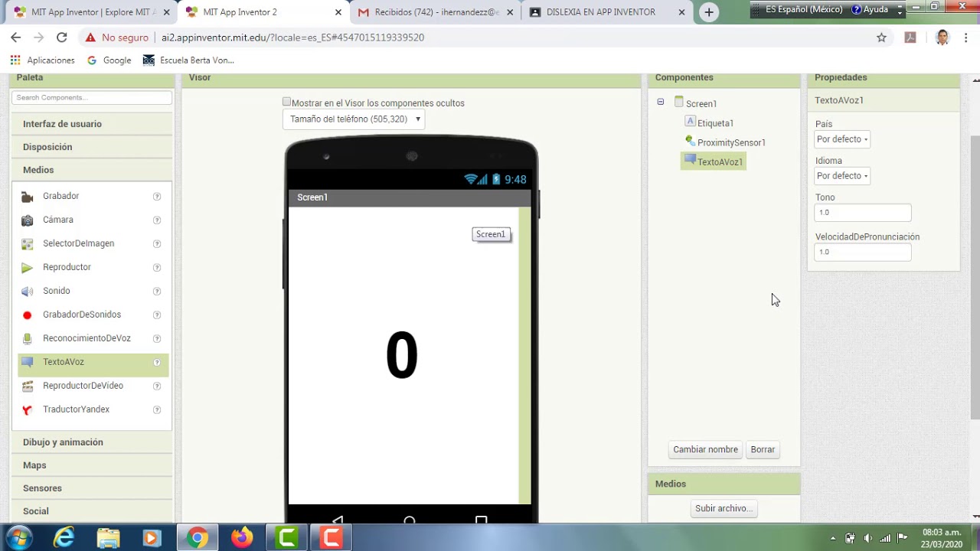Open the País dropdown
Viewport: 980px width, 551px height.
842,139
